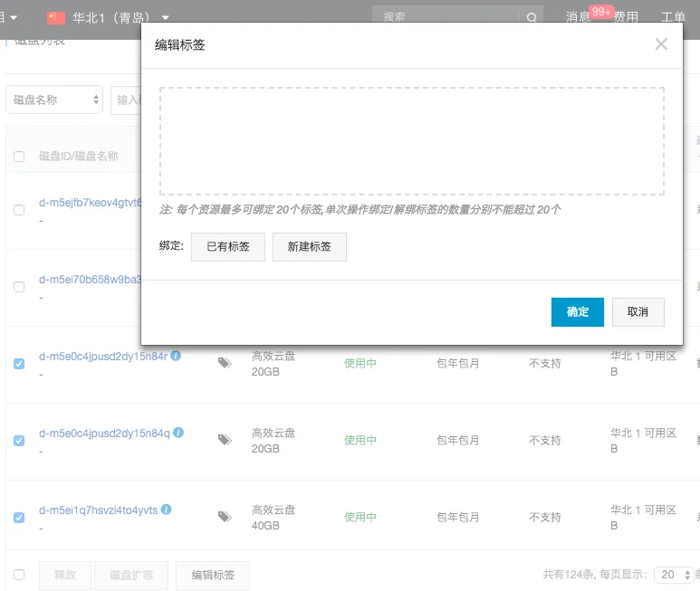Image resolution: width=700 pixels, height=591 pixels.
Task: Open 消息 notifications in top bar
Action: pyautogui.click(x=578, y=17)
